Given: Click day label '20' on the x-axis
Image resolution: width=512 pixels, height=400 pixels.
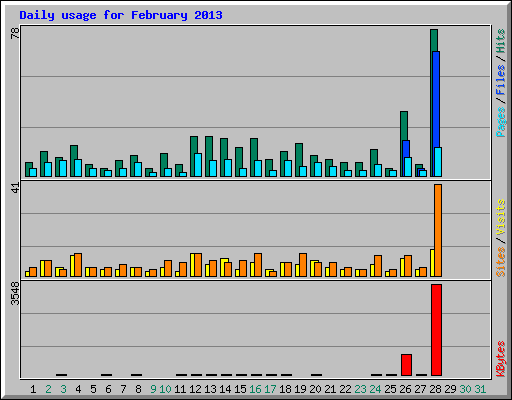Looking at the screenshot, I should (315, 389).
